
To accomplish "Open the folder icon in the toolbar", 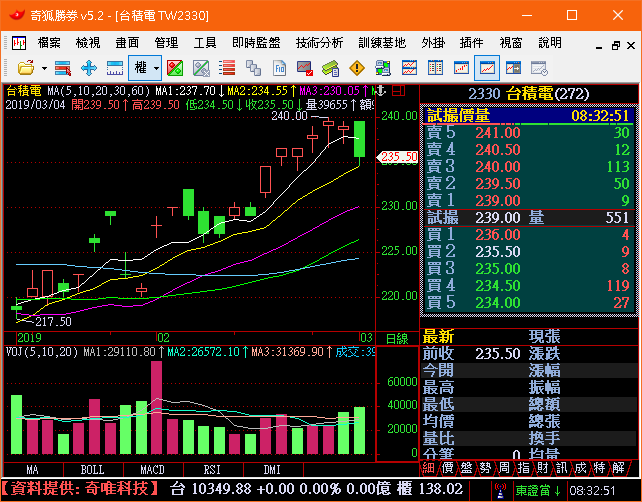I will coord(26,68).
